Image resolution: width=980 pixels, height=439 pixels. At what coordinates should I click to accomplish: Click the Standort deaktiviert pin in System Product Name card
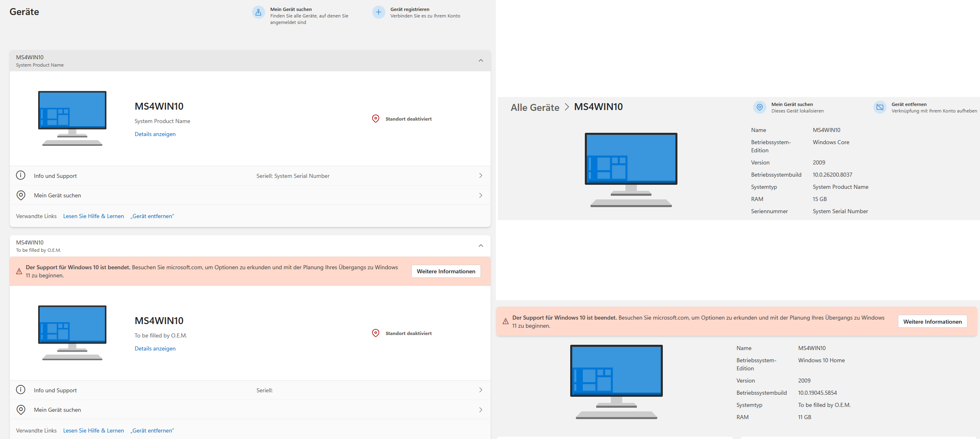376,119
